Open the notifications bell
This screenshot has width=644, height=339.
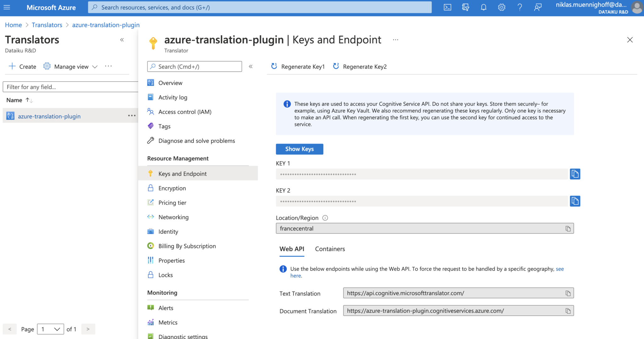pyautogui.click(x=483, y=7)
